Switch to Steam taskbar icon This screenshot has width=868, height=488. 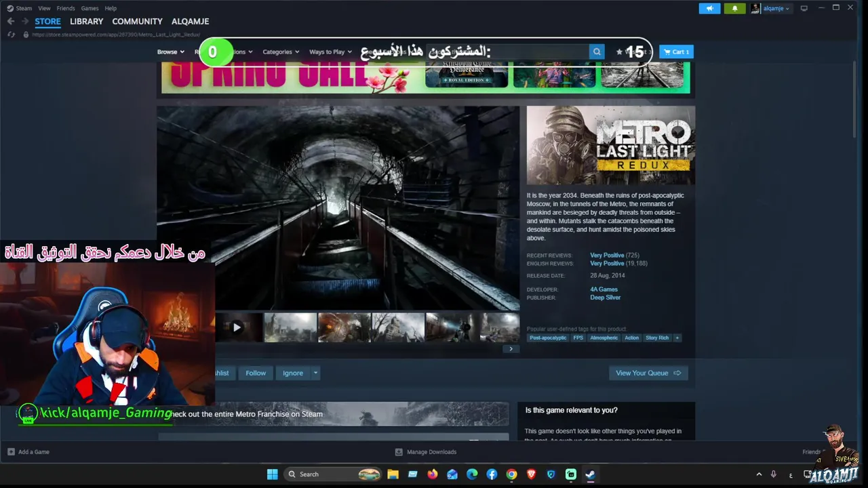pos(590,474)
